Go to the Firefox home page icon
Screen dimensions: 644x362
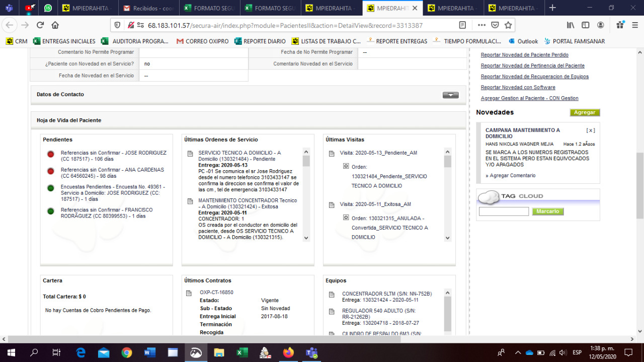[55, 25]
